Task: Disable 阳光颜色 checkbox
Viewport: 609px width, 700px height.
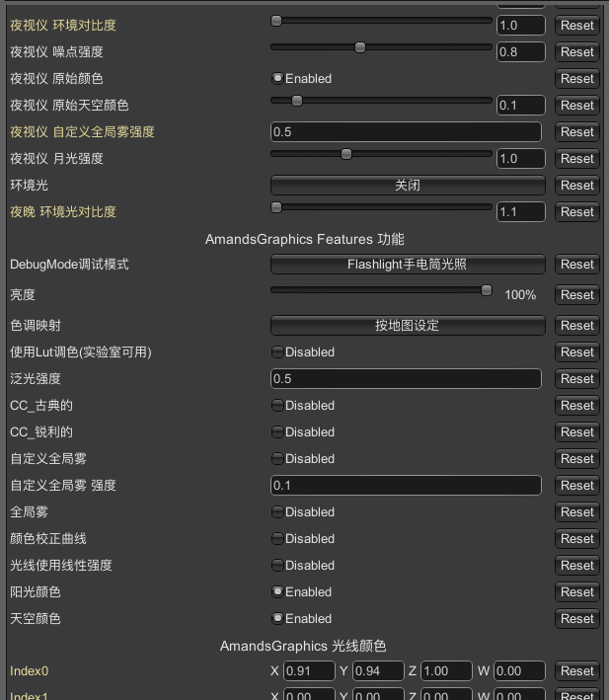Action: pyautogui.click(x=277, y=592)
